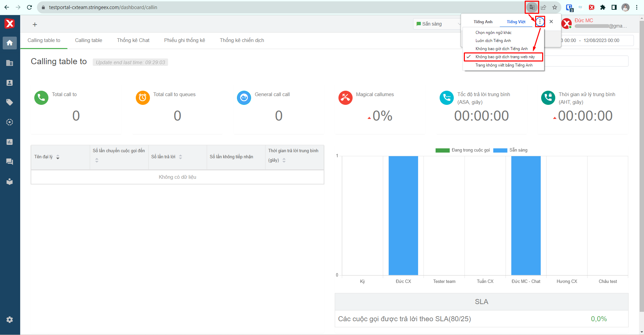Toggle the 'Đang trong cuộc gọi' legend item

[x=463, y=150]
